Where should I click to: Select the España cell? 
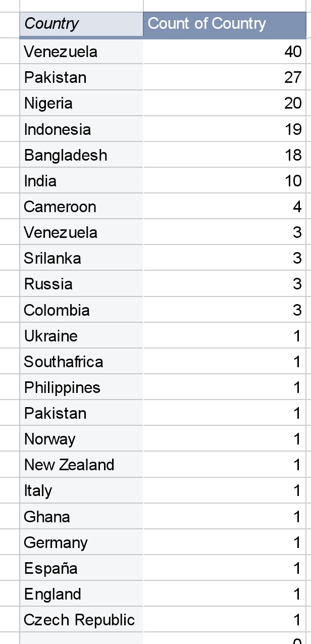pyautogui.click(x=81, y=568)
